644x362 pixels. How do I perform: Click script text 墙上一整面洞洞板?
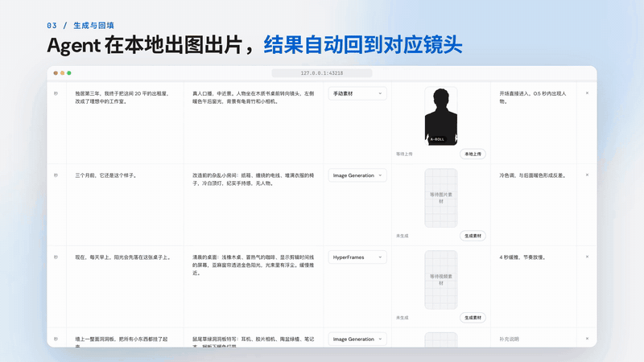tap(122, 343)
